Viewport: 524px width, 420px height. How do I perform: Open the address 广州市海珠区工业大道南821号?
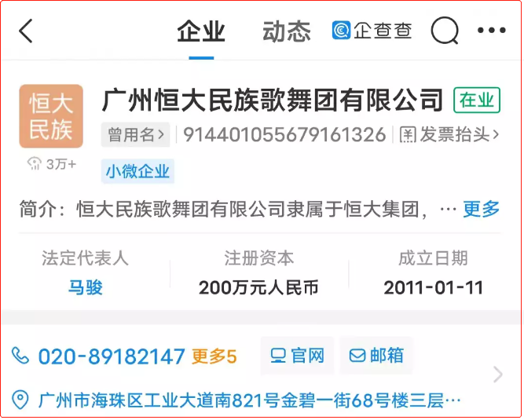tap(249, 400)
